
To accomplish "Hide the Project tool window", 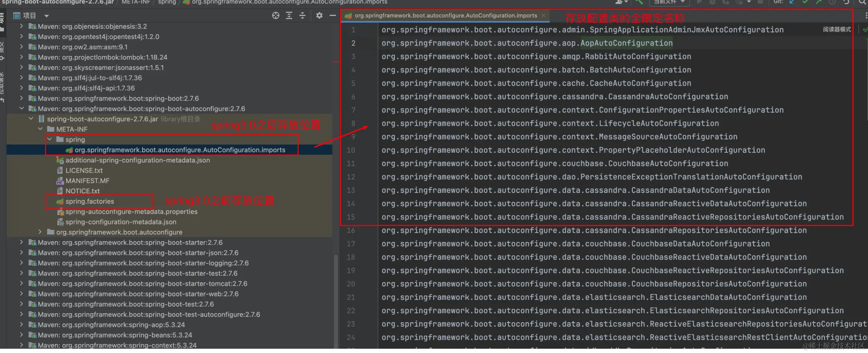I will click(x=332, y=16).
